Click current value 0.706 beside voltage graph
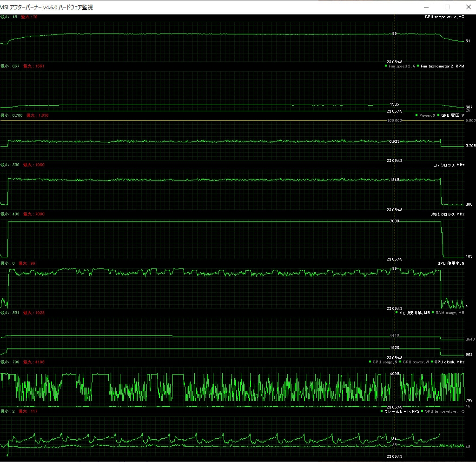476x462 pixels. coord(470,146)
